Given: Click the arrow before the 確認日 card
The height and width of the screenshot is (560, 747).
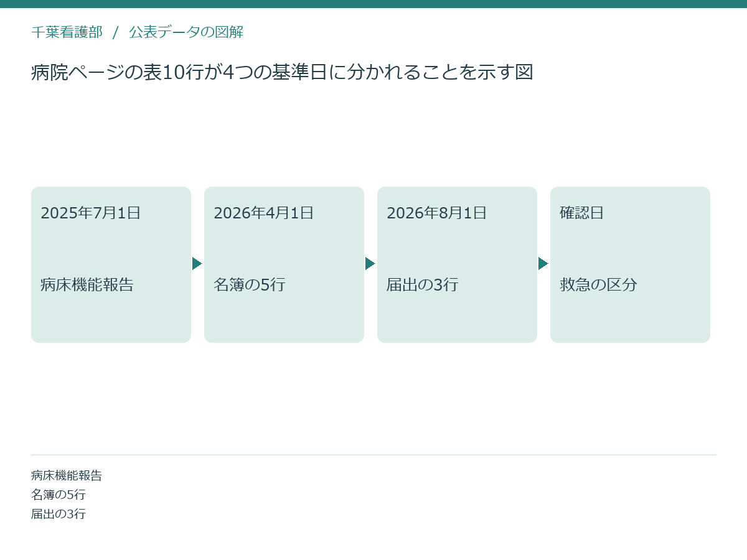Looking at the screenshot, I should pyautogui.click(x=543, y=264).
